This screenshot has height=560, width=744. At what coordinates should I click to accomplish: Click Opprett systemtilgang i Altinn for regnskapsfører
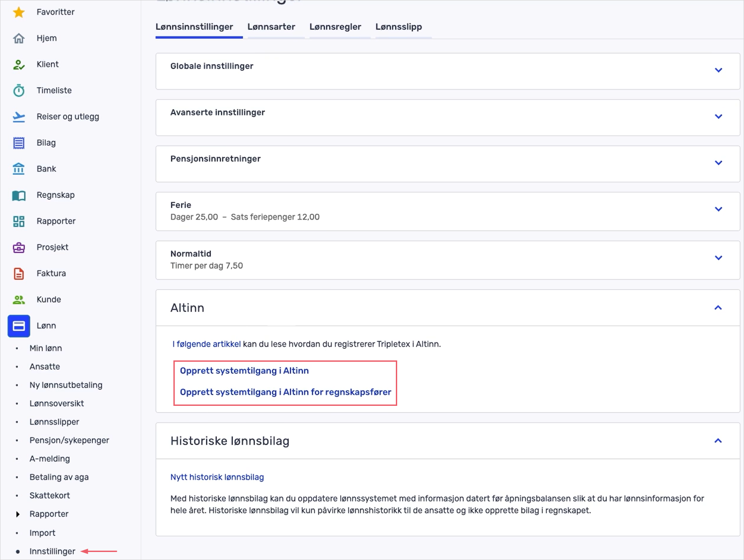[x=285, y=392]
